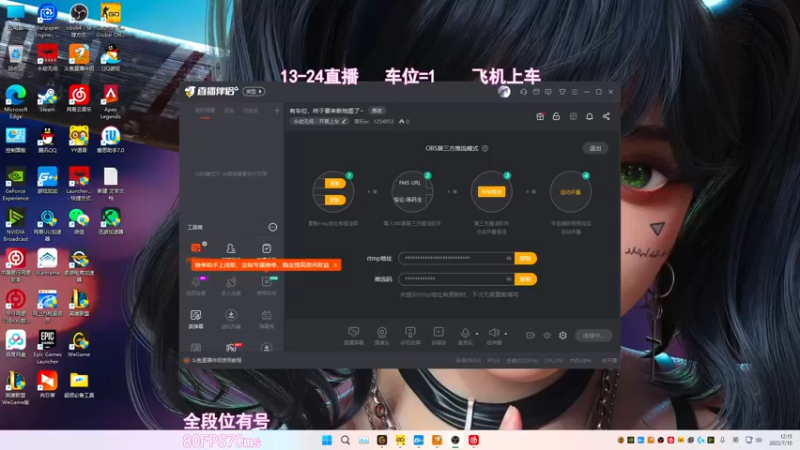Click the yellow button in step 3 circle
Viewport: 800px width, 450px height.
point(491,192)
